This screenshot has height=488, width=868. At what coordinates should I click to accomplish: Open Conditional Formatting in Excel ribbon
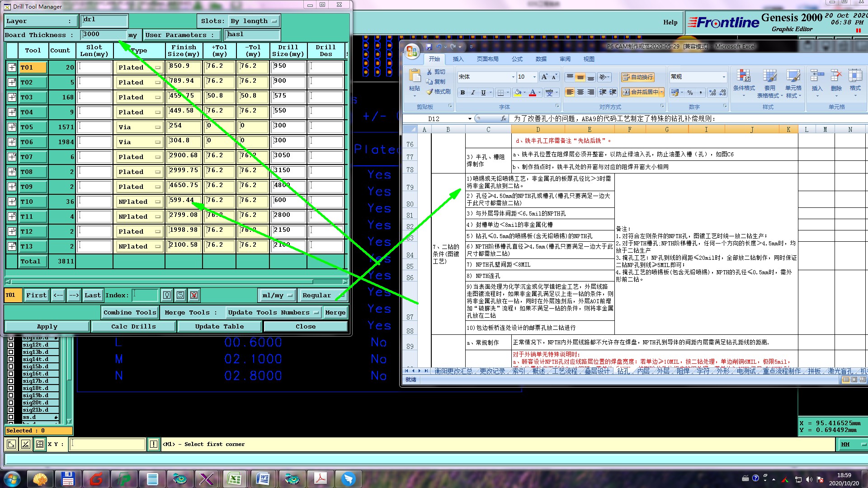(x=744, y=84)
